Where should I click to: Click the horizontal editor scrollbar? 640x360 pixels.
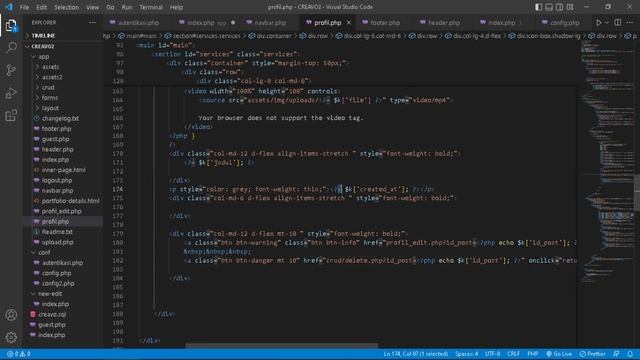[282, 346]
